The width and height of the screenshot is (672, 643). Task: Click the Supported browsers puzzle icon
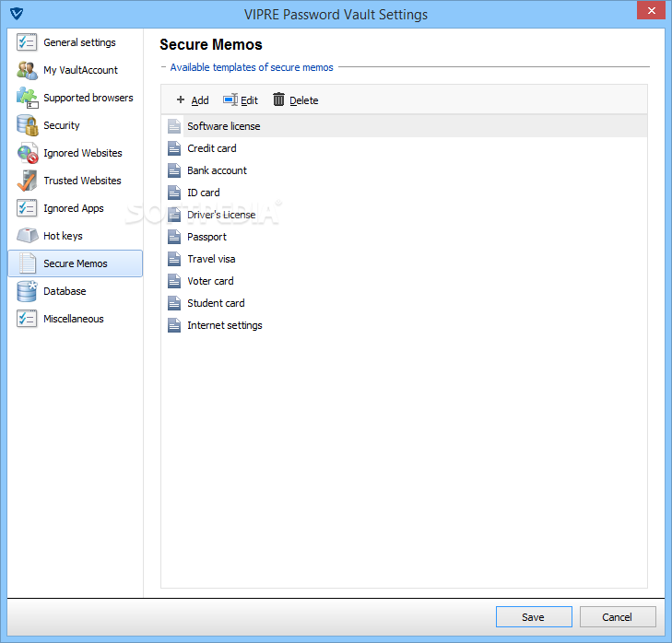pos(27,98)
